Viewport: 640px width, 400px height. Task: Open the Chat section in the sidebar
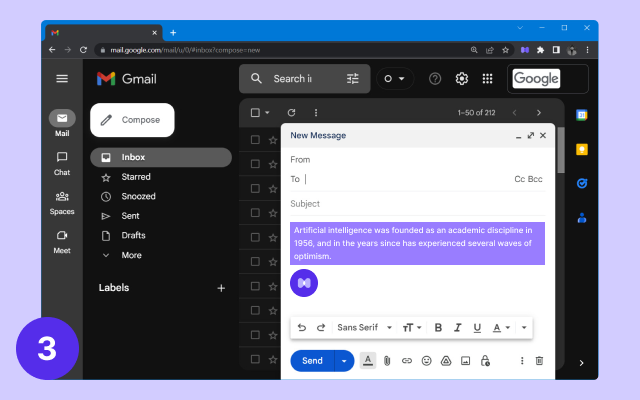click(62, 163)
